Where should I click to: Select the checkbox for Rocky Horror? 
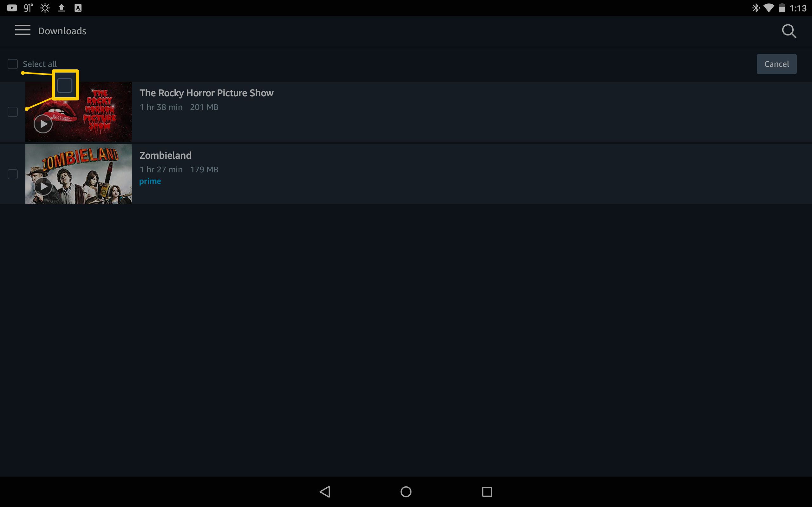[12, 112]
